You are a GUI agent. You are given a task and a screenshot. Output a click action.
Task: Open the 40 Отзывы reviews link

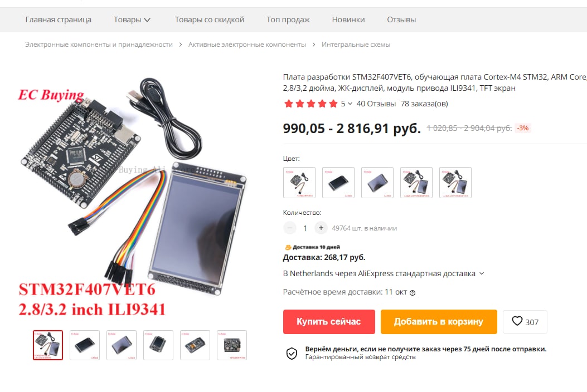pyautogui.click(x=376, y=104)
